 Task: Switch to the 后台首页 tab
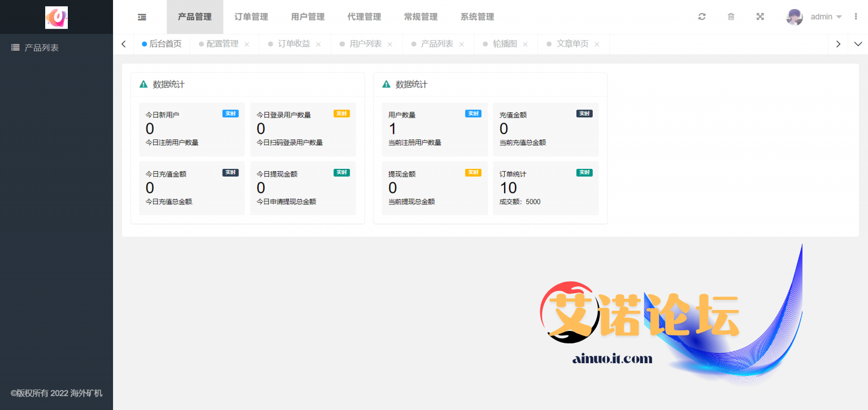click(162, 44)
